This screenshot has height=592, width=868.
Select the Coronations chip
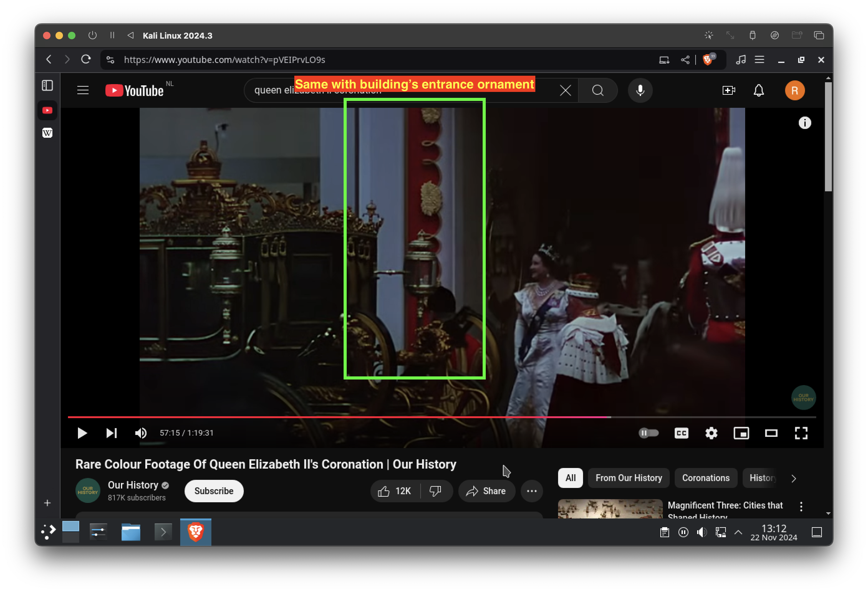pyautogui.click(x=706, y=478)
